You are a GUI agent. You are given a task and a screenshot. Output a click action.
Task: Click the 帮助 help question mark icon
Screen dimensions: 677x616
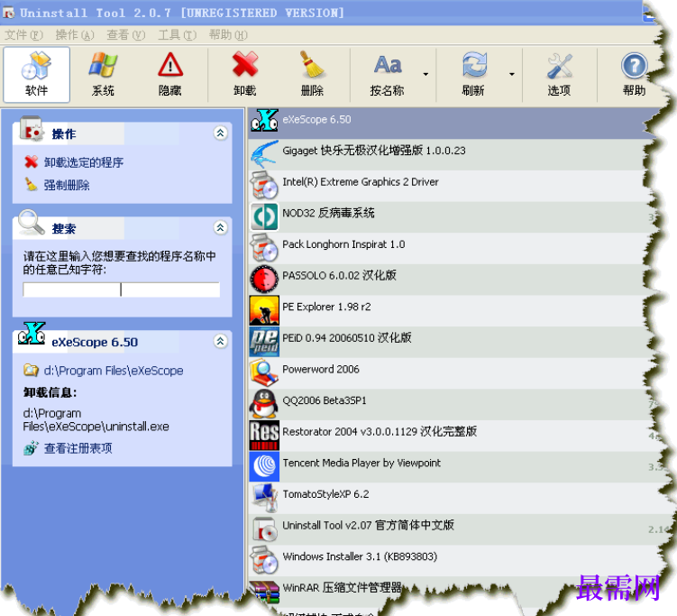tap(634, 66)
